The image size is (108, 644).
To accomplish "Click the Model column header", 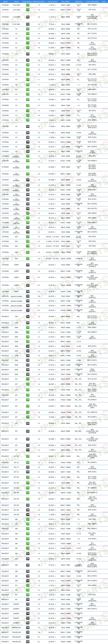I will point(17,2).
